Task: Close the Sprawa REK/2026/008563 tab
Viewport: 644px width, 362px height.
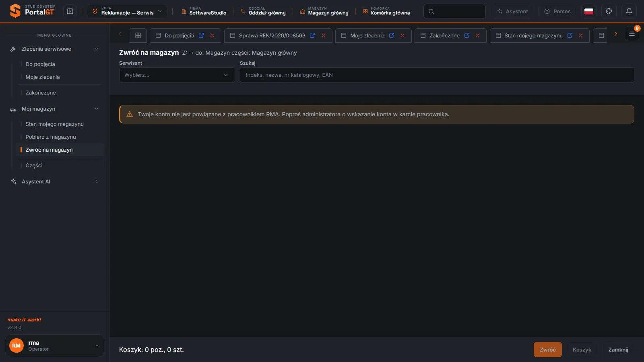Action: (324, 35)
